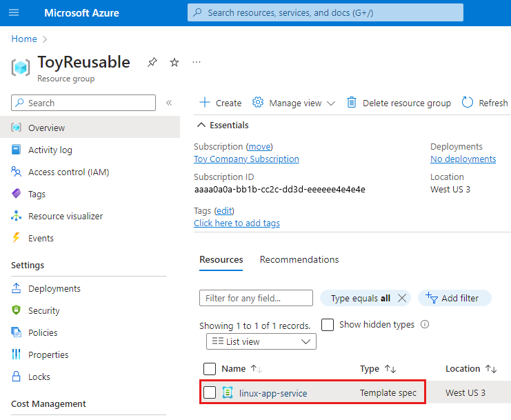Screen dimensions: 511x420
Task: Click the ToyReusable resource group icon
Action: [21, 68]
